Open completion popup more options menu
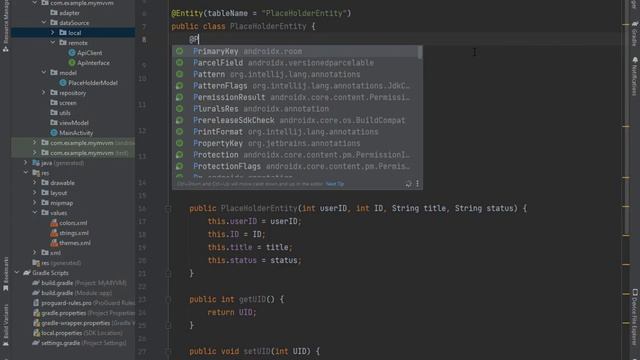 point(417,184)
